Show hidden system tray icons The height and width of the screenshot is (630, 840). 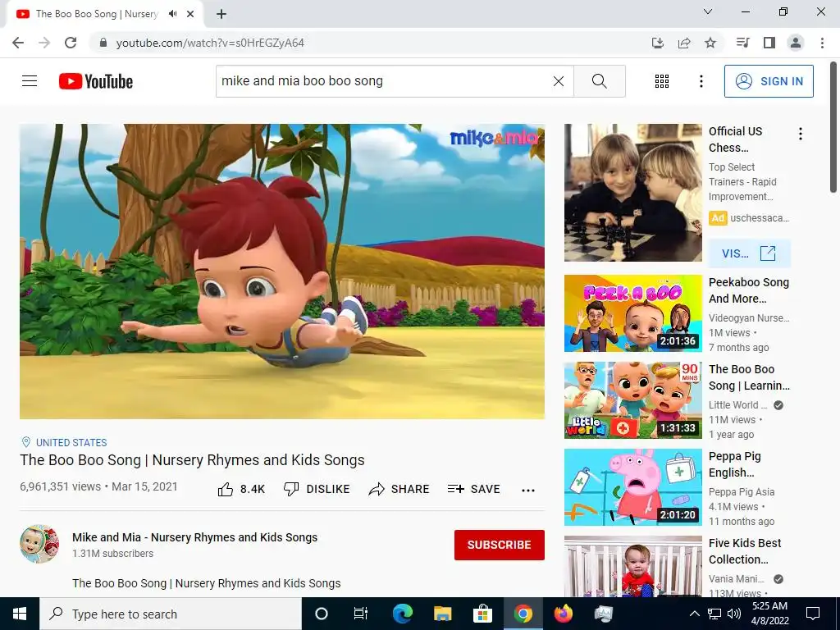(x=694, y=614)
